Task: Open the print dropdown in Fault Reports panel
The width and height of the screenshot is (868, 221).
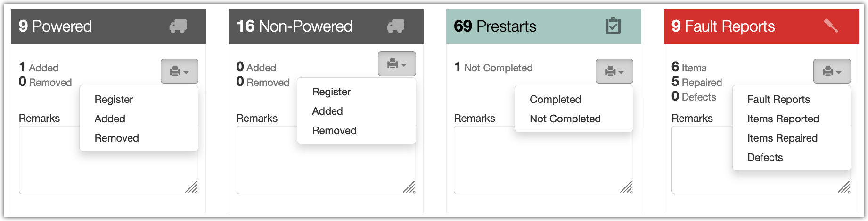Action: click(x=832, y=71)
